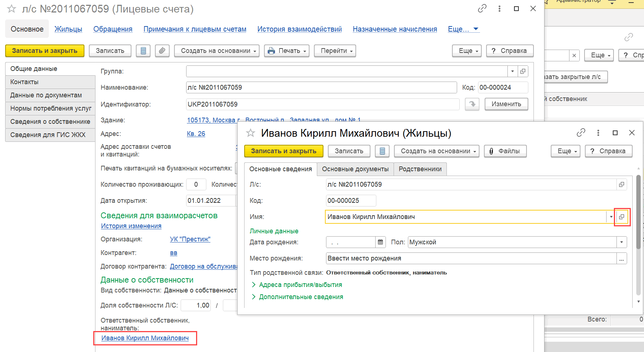Switch to Основные документы tab
Viewport: 644px width, 352px height.
[355, 169]
